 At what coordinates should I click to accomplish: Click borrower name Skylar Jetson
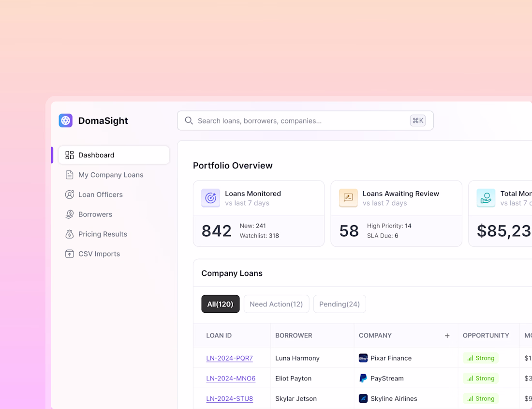pos(296,398)
